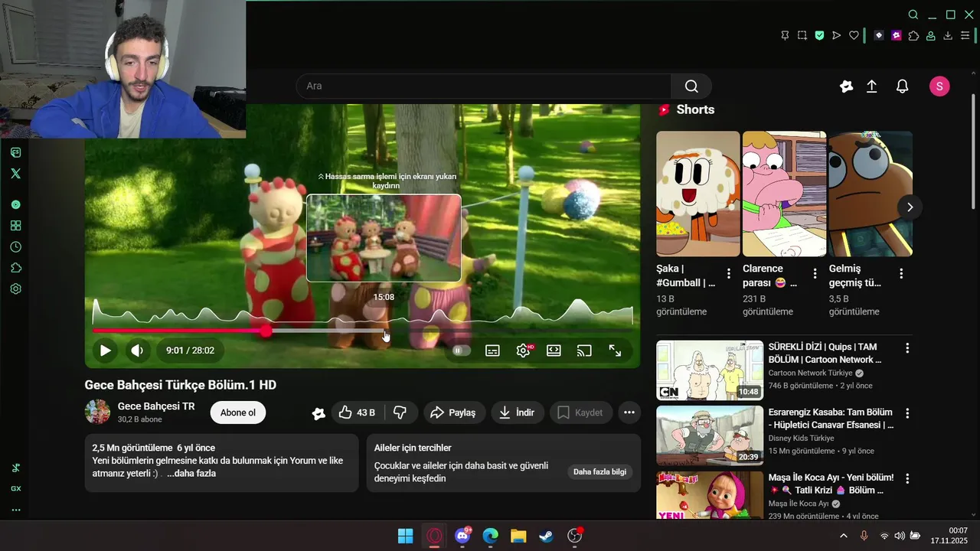Click the dark gray extension icon in toolbar
This screenshot has width=980, height=551.
pyautogui.click(x=879, y=35)
